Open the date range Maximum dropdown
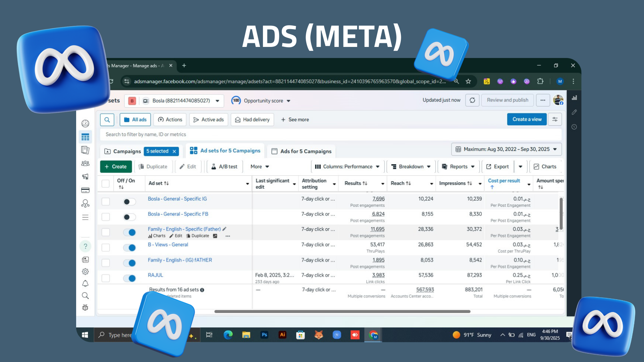This screenshot has width=644, height=362. click(x=506, y=149)
